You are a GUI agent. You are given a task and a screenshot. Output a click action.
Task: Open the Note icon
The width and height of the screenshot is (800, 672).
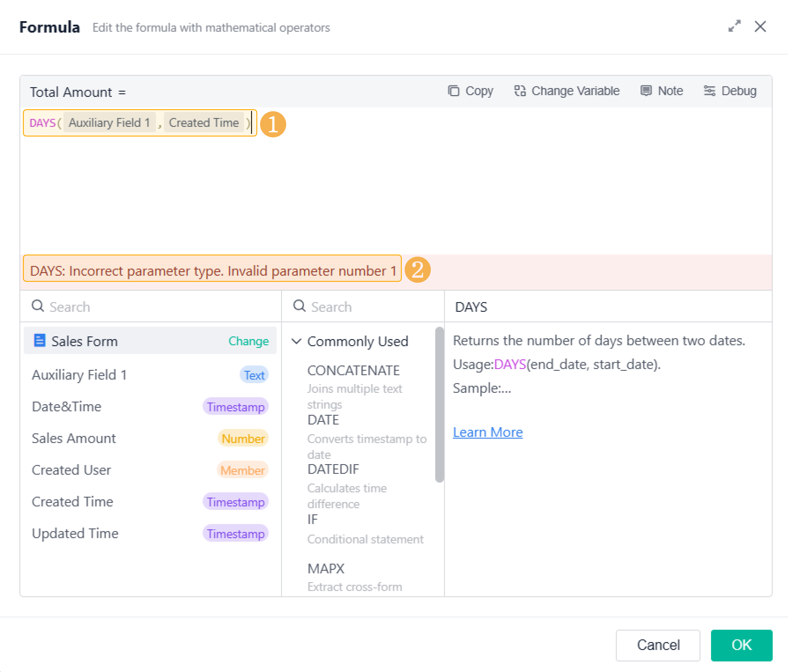pyautogui.click(x=646, y=91)
